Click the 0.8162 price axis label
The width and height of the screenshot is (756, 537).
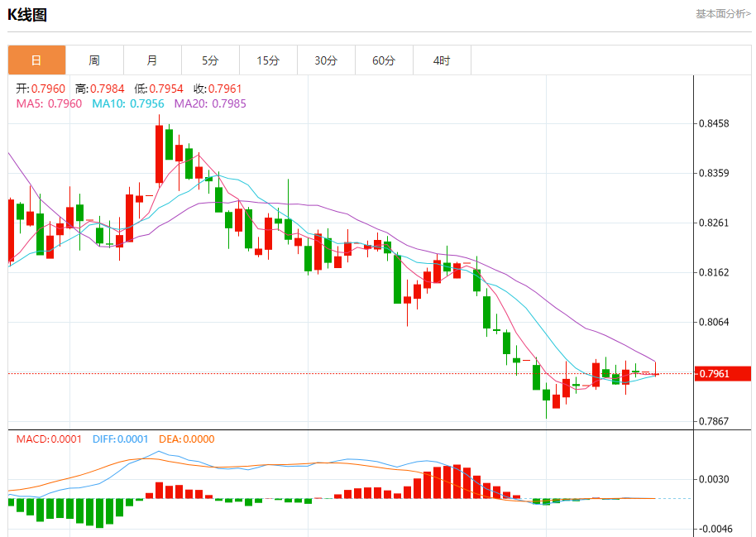[x=714, y=272]
